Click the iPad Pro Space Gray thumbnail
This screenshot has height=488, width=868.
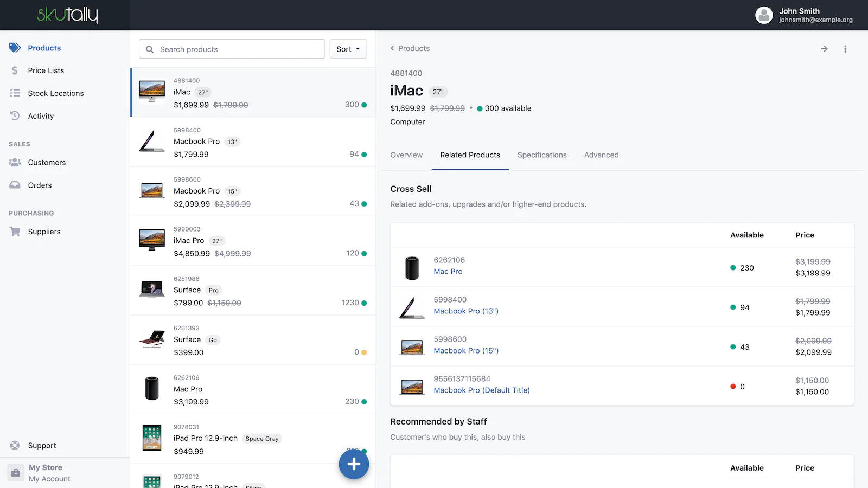152,438
